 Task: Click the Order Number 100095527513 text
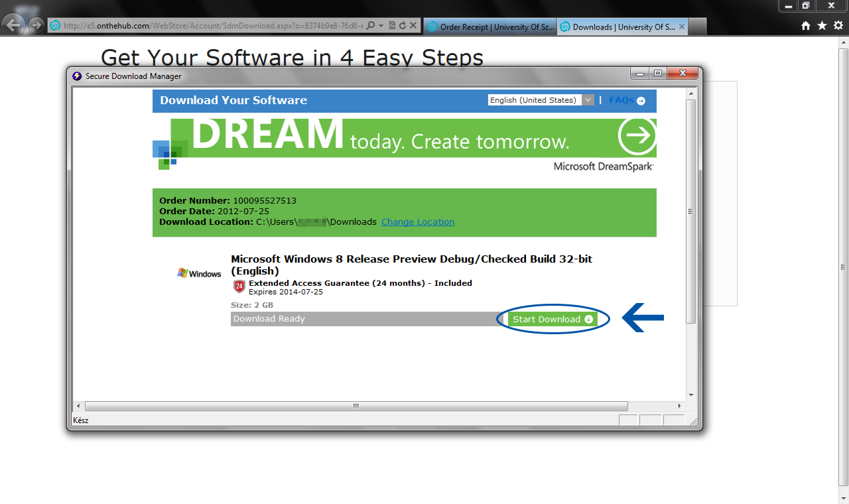[228, 200]
